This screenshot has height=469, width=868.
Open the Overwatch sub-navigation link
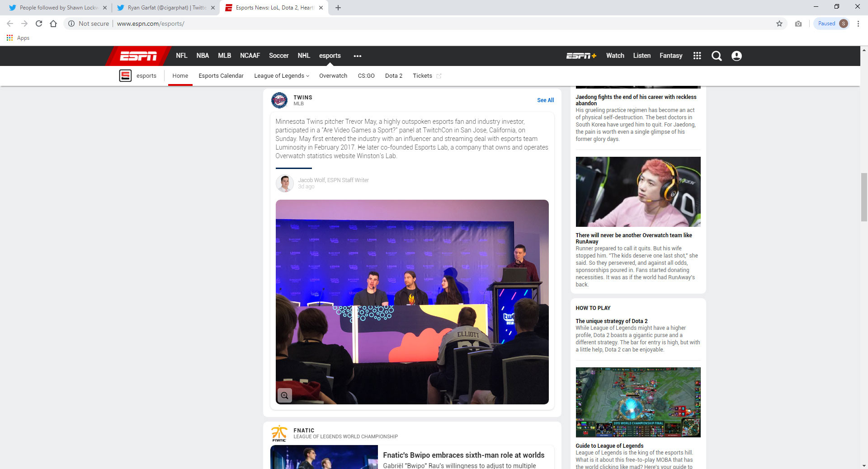(333, 76)
